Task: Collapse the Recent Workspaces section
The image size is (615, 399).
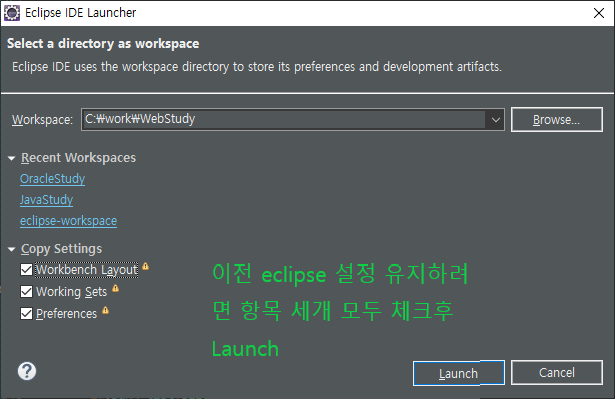Action: click(11, 158)
